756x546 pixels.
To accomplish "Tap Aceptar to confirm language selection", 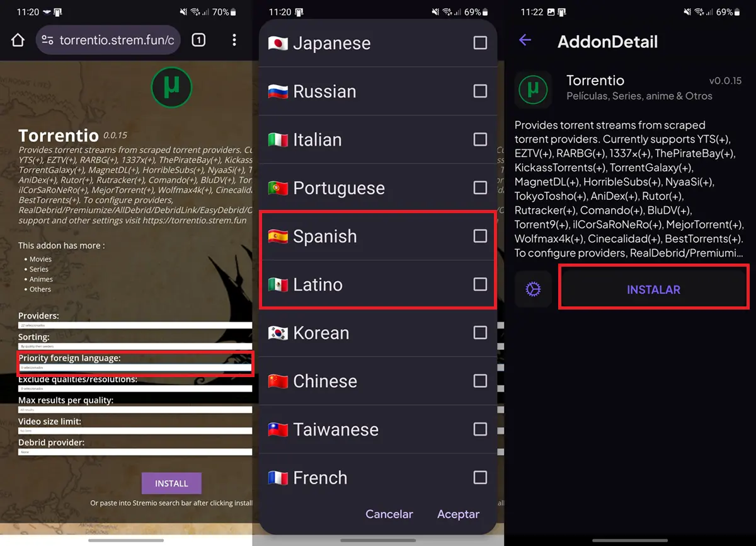I will tap(458, 514).
